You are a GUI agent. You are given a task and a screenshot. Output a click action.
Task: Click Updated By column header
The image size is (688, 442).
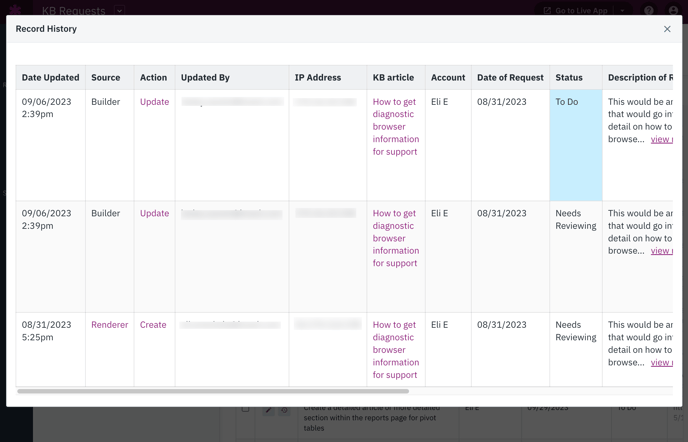point(232,78)
